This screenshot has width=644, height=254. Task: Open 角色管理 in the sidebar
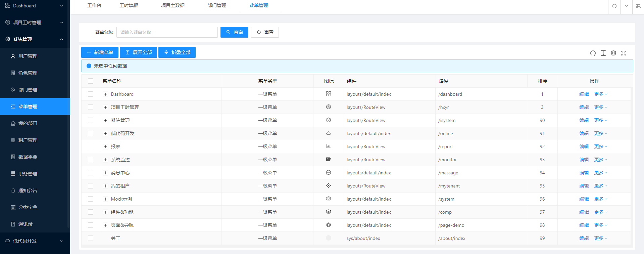coord(35,73)
